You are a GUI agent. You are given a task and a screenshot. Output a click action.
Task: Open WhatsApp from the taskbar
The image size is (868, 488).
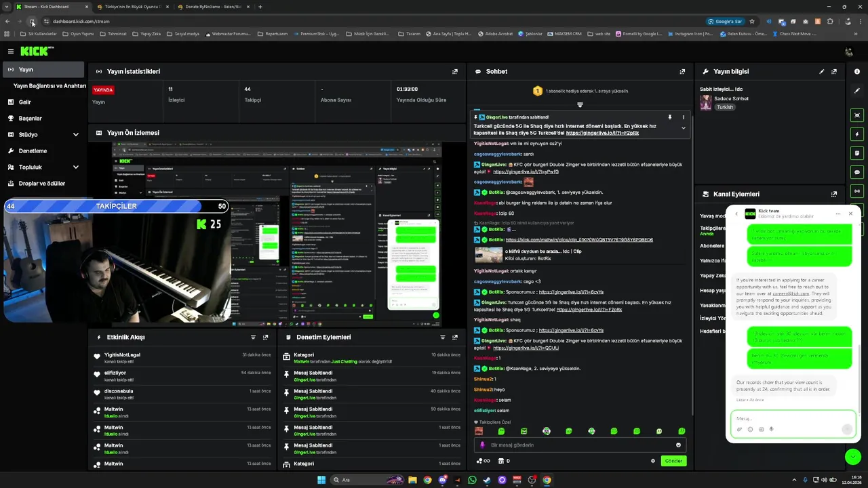pyautogui.click(x=472, y=480)
